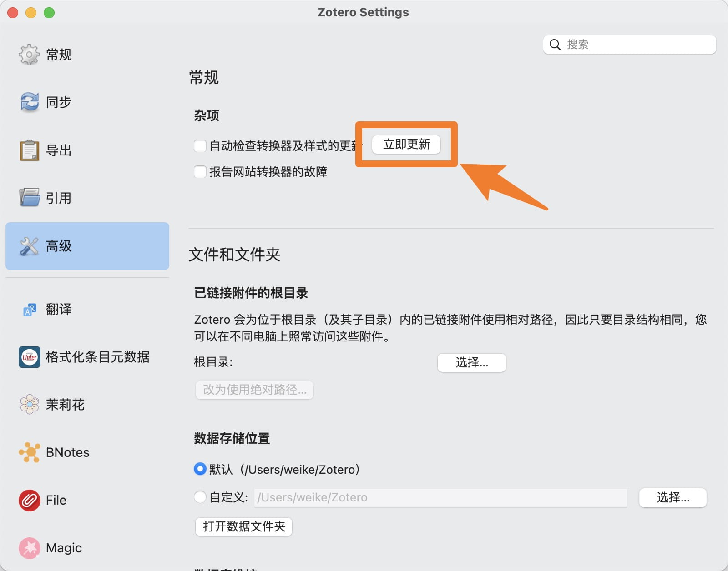Screen dimensions: 728x571
Task: Click the 立即更新 button
Action: pos(406,145)
